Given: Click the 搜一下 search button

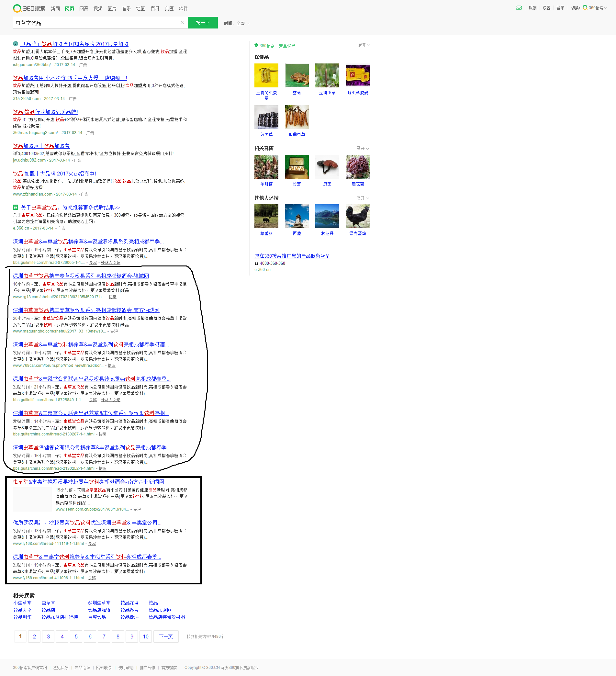Looking at the screenshot, I should click(203, 22).
